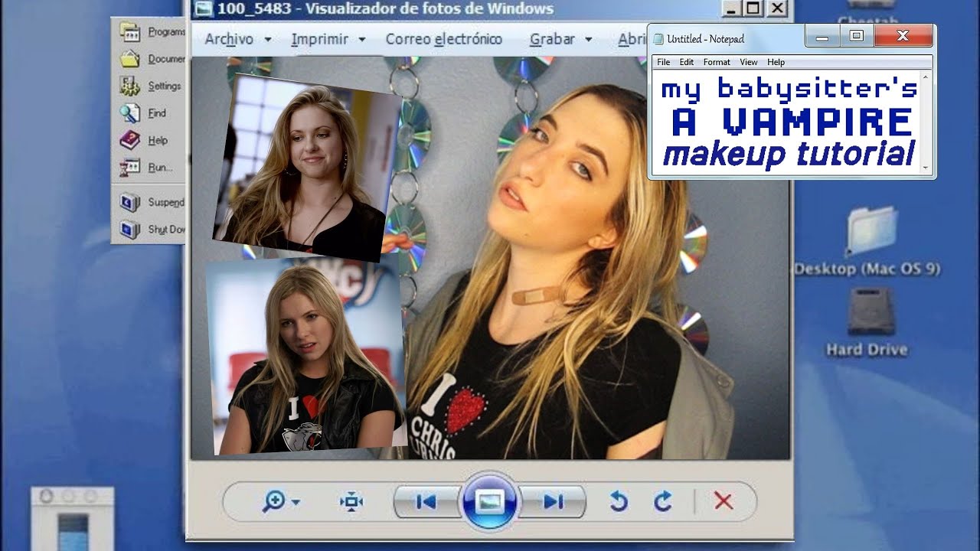Screen dimensions: 980x551
Task: Open the Abrir menu in photo viewer
Action: (x=632, y=39)
